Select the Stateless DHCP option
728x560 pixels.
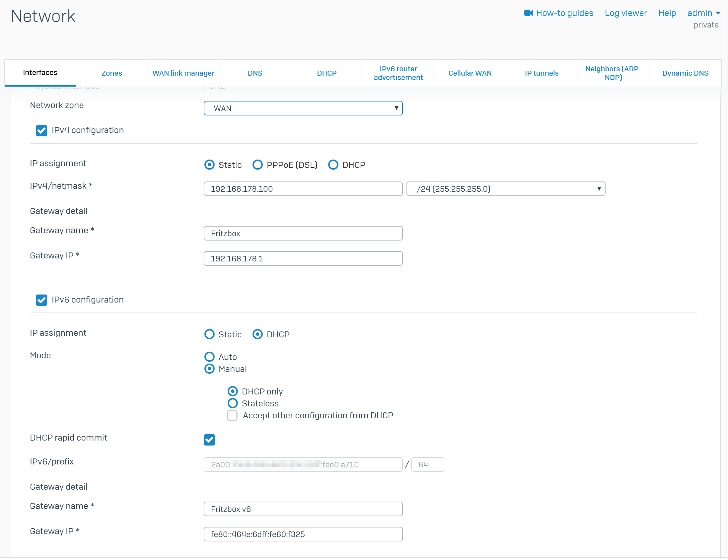click(x=233, y=403)
